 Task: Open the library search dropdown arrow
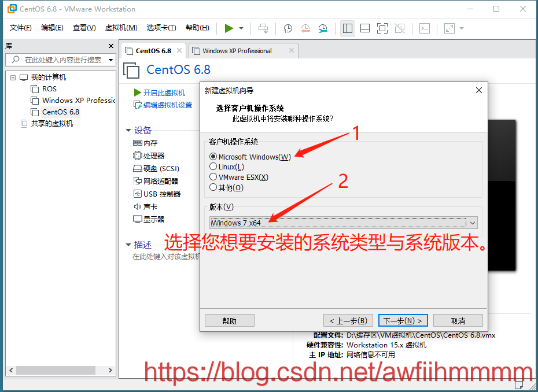[111, 60]
